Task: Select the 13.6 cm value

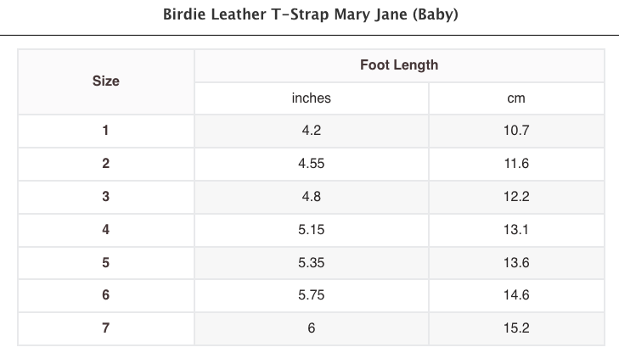Action: [515, 262]
